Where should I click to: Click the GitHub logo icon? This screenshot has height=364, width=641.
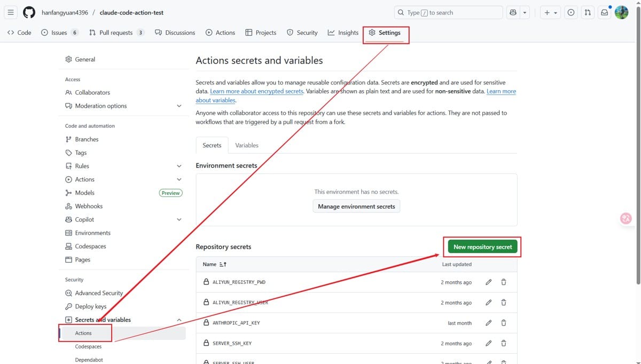[x=29, y=12]
